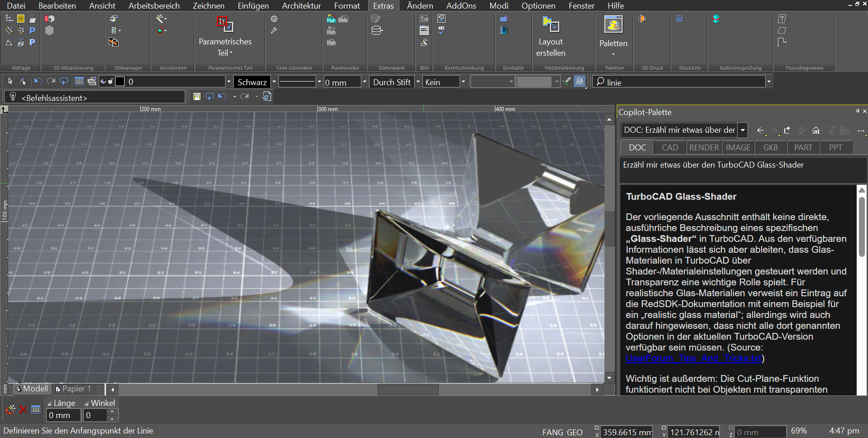This screenshot has height=438, width=868.
Task: Toggle the Länge lock field
Action: [x=49, y=404]
